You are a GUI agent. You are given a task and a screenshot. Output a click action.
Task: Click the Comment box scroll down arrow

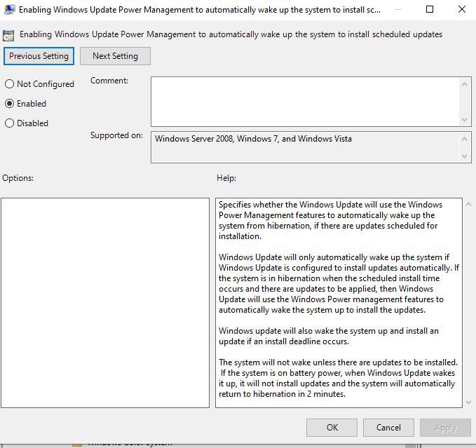click(464, 119)
